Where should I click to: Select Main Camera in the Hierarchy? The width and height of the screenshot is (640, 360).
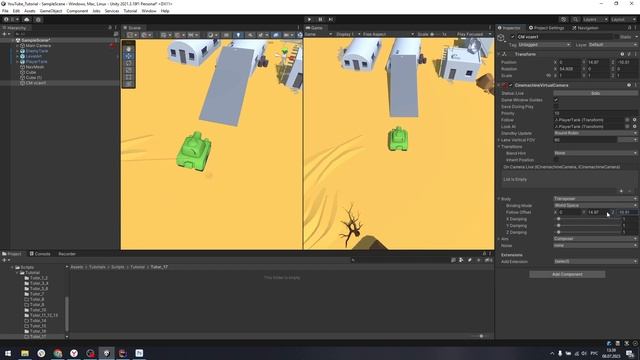click(x=38, y=46)
